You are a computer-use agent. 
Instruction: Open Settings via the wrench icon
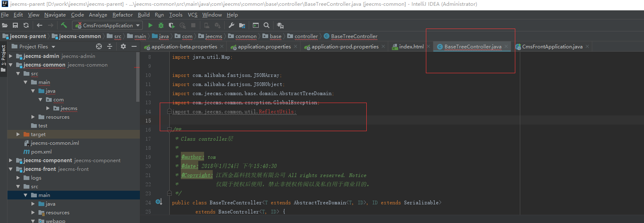[231, 26]
